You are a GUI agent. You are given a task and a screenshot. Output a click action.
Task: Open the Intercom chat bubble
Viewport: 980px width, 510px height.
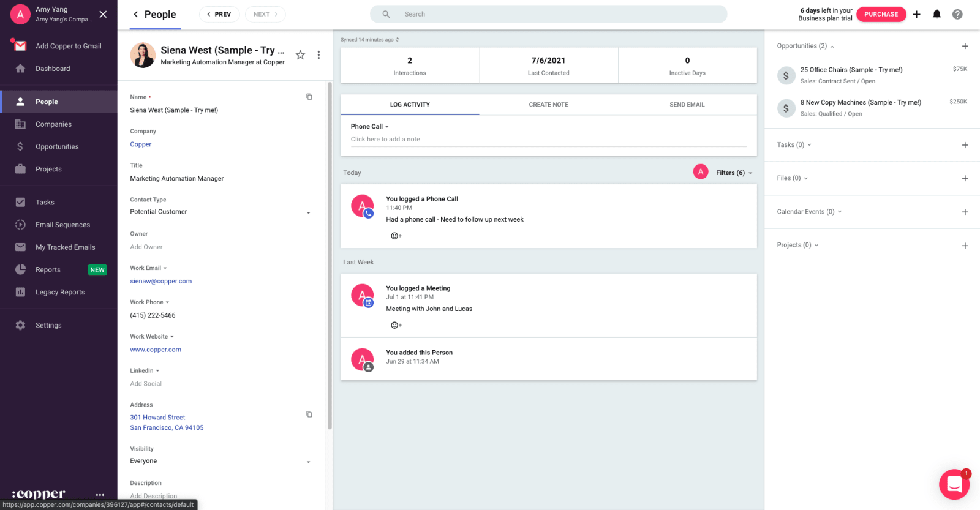[x=954, y=484]
